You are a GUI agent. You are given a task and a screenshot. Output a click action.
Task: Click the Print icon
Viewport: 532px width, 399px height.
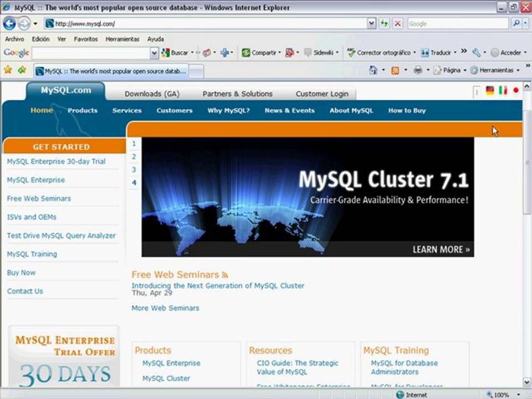pos(418,70)
